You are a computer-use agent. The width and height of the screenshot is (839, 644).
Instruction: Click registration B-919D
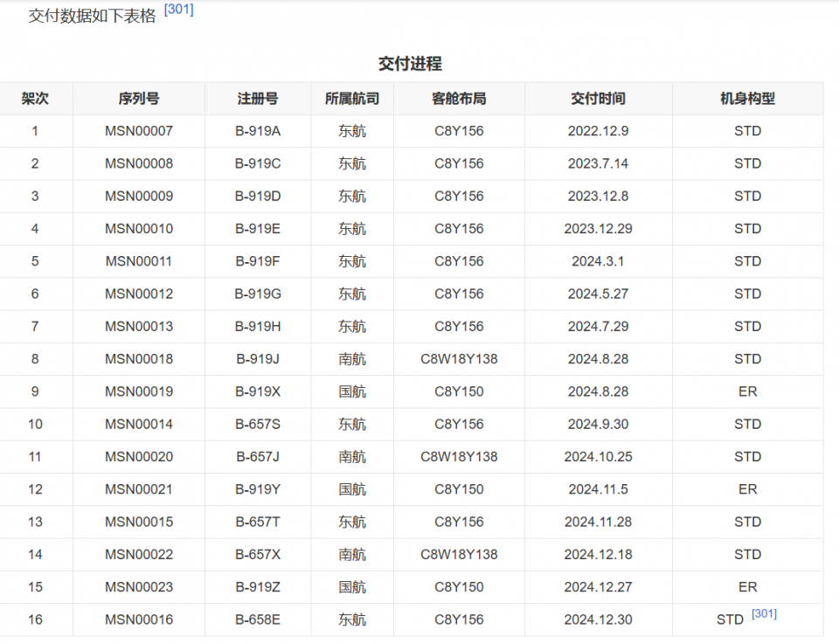tap(258, 197)
